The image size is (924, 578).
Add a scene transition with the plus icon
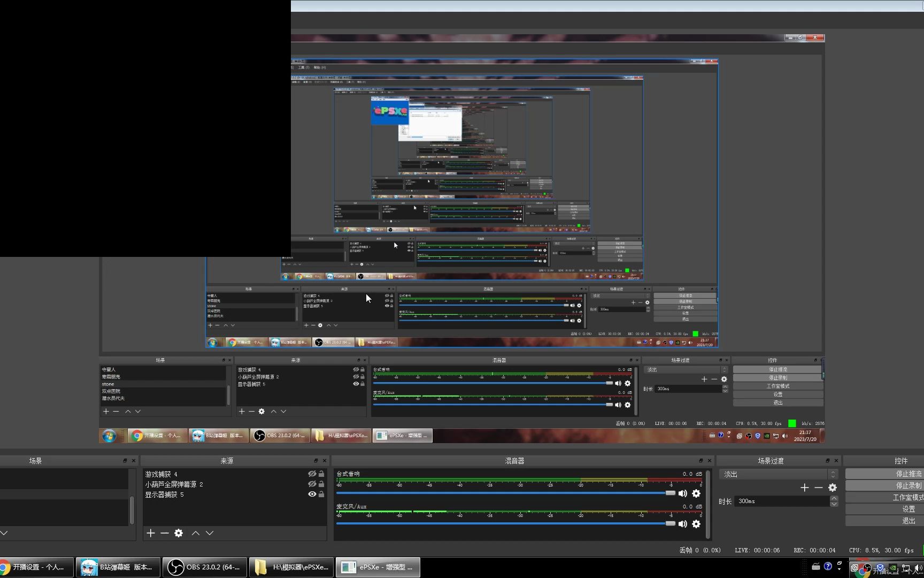click(x=805, y=488)
